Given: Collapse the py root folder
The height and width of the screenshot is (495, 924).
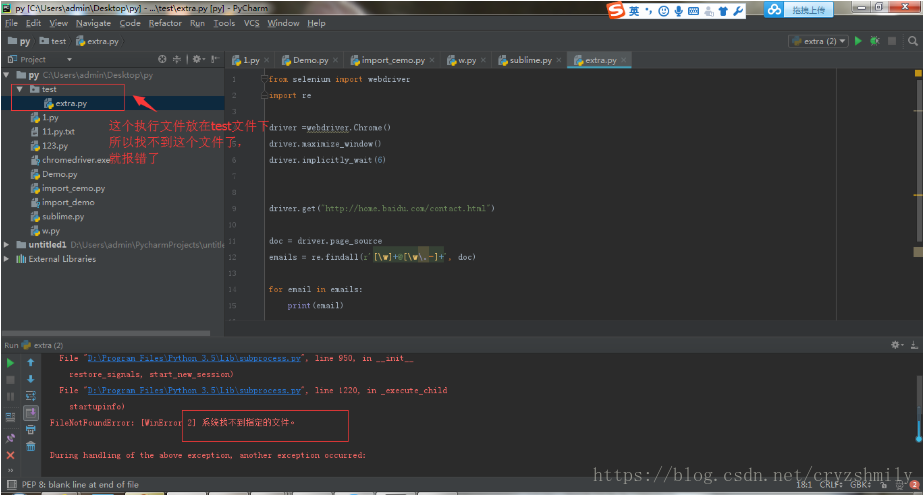Looking at the screenshot, I should point(6,75).
